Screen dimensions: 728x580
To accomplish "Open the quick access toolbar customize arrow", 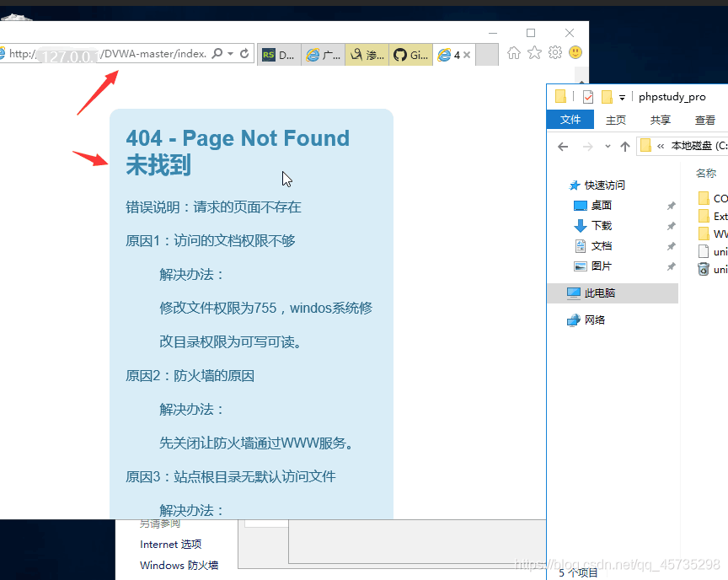I will (622, 98).
